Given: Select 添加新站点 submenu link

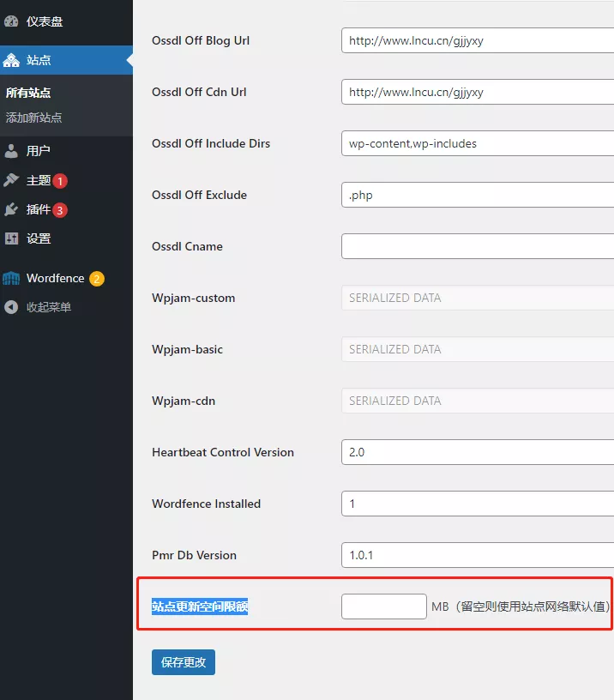Looking at the screenshot, I should pos(34,118).
